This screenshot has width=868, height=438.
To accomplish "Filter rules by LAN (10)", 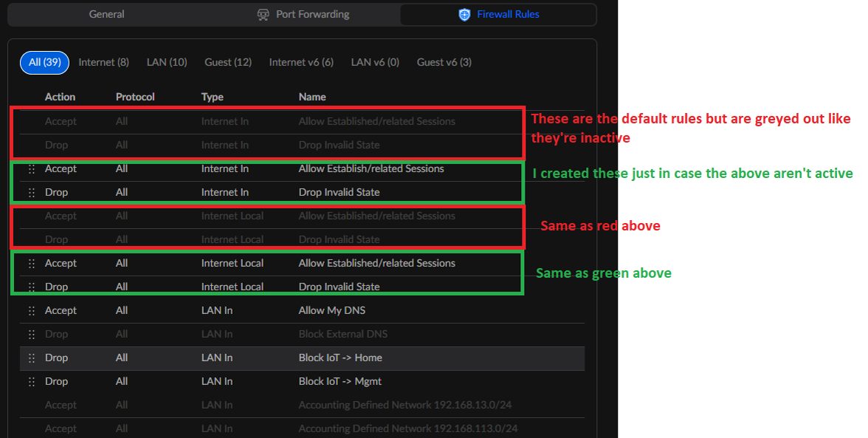I will click(x=167, y=62).
